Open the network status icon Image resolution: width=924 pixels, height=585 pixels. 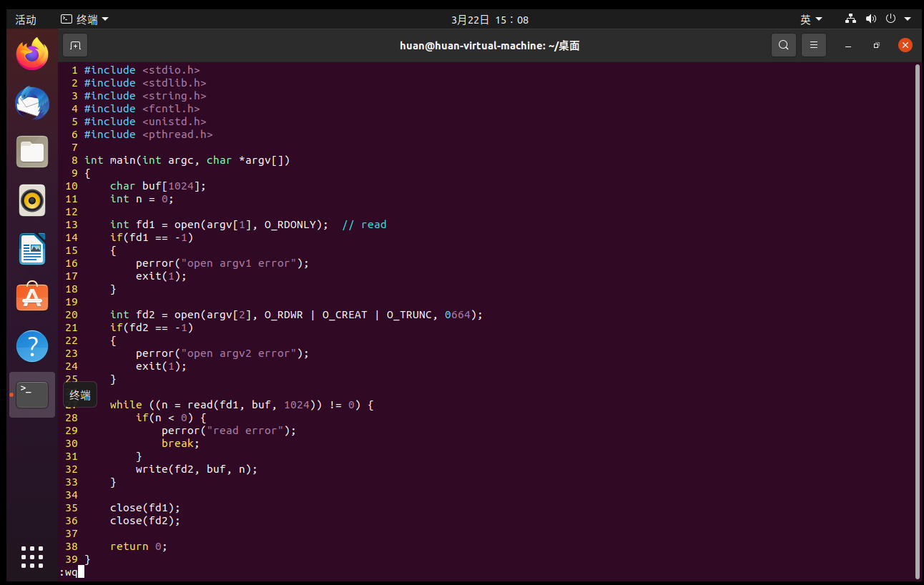851,19
